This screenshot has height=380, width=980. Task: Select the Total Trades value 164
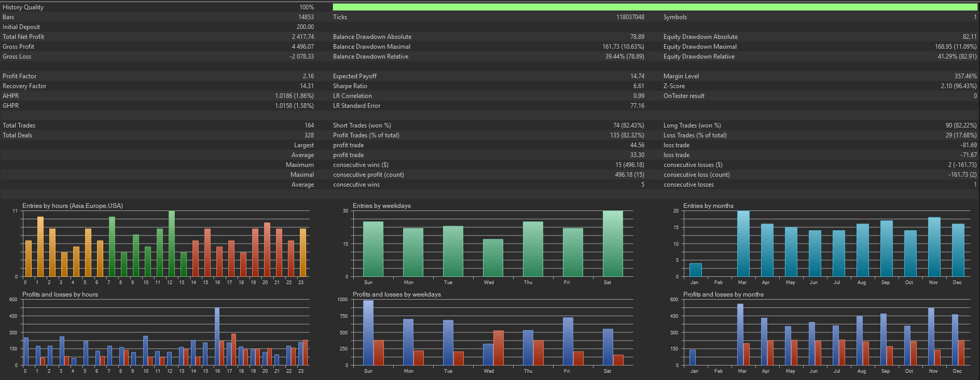tap(309, 125)
